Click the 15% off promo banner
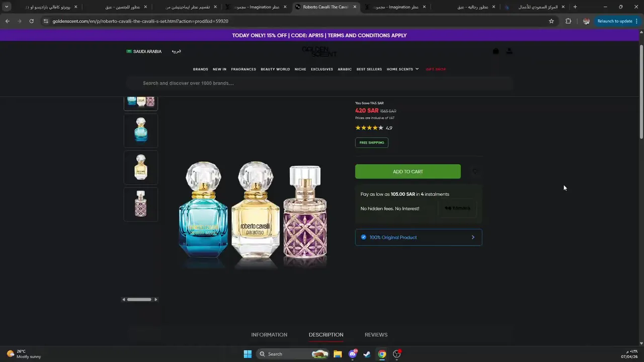 (319, 35)
